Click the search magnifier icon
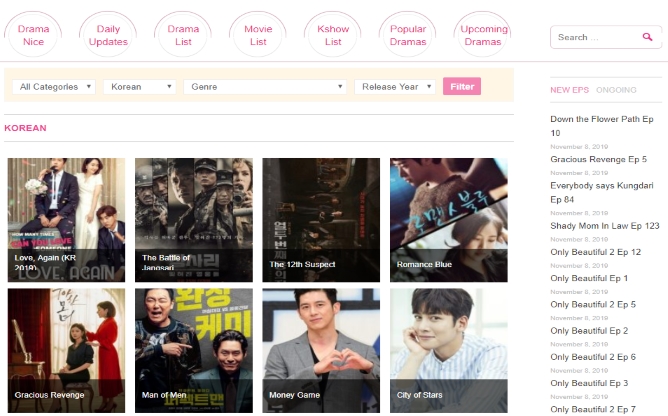The image size is (668, 416). pos(647,37)
